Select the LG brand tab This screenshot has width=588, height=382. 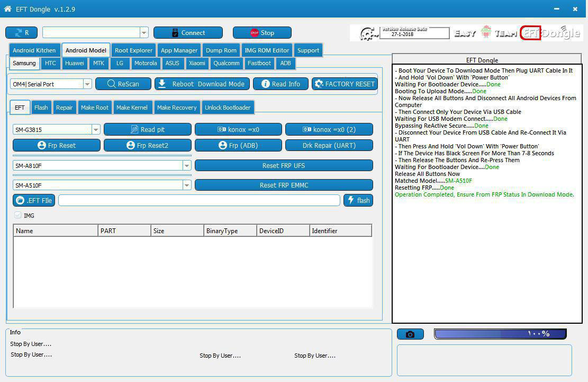pyautogui.click(x=120, y=63)
